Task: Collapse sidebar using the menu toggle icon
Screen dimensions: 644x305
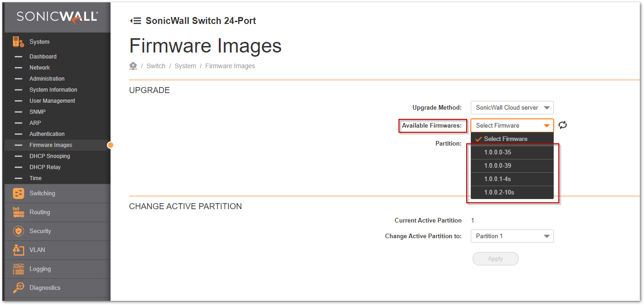Action: (x=135, y=21)
